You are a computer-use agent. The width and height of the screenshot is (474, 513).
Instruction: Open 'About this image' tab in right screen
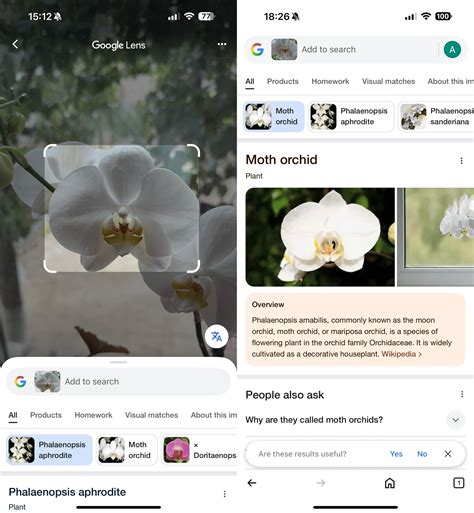[451, 81]
